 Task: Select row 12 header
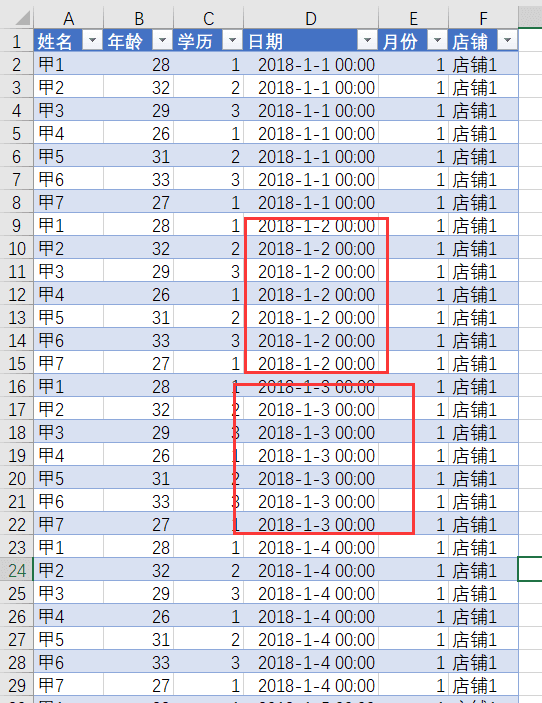(17, 294)
